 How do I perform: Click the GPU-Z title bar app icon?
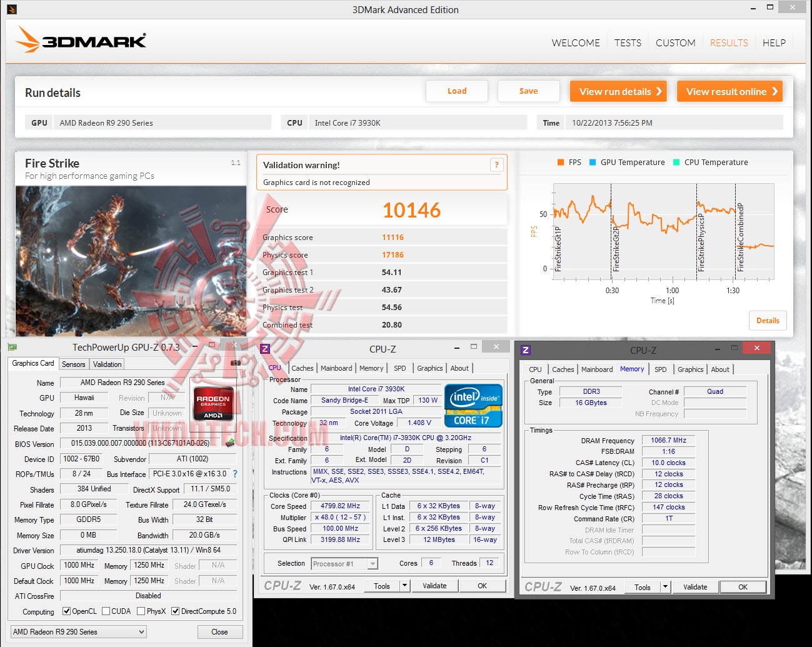(13, 347)
